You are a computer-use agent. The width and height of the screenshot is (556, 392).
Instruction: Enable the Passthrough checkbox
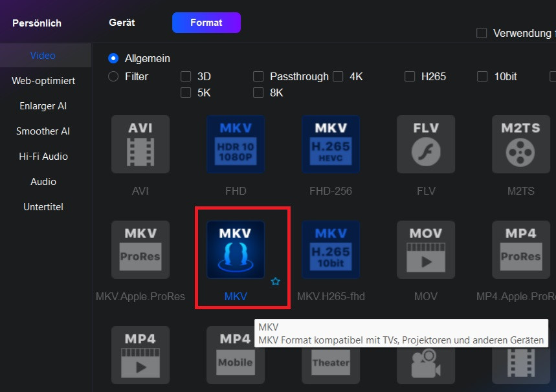point(258,76)
